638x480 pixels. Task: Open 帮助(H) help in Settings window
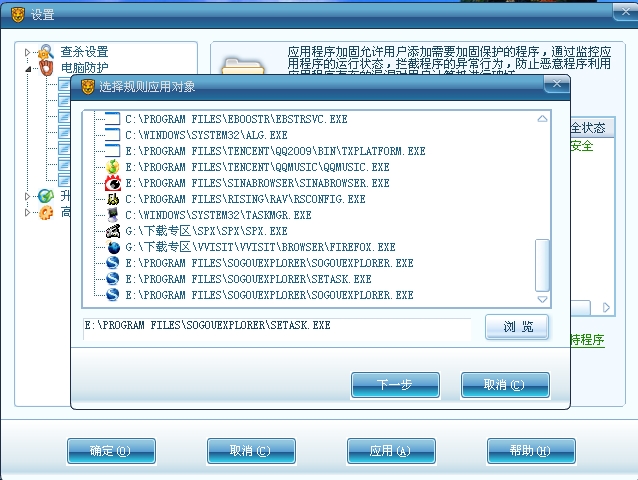531,451
